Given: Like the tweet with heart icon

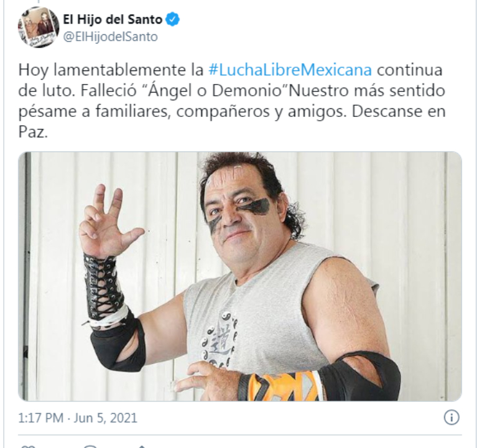Looking at the screenshot, I should (28, 446).
